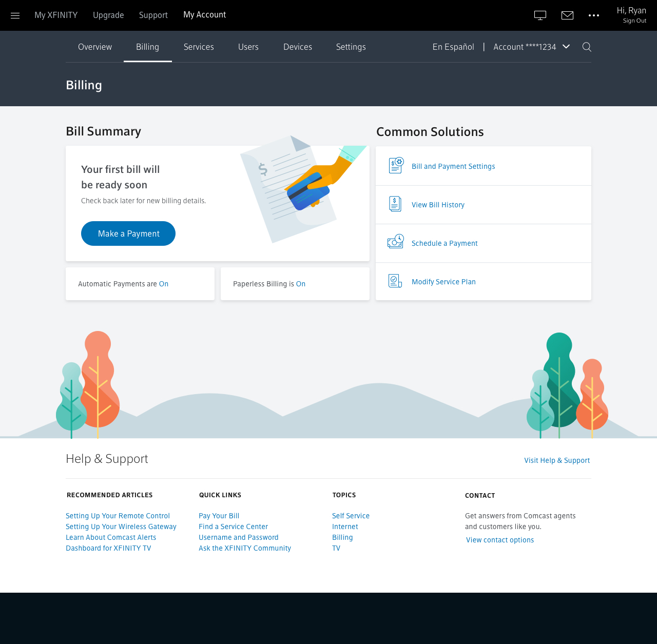The width and height of the screenshot is (657, 644).
Task: Click the Pay Your Bill quick link
Action: click(x=219, y=516)
